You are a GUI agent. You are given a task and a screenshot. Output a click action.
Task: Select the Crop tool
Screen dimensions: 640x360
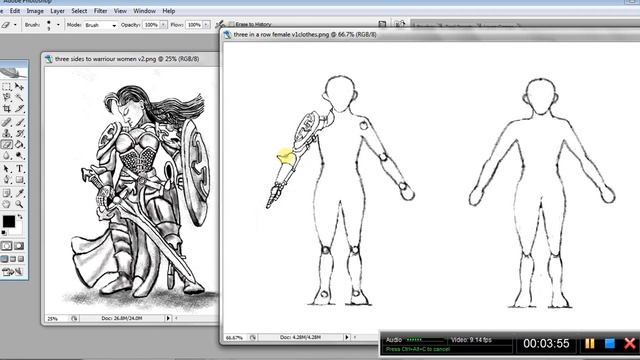pyautogui.click(x=7, y=108)
